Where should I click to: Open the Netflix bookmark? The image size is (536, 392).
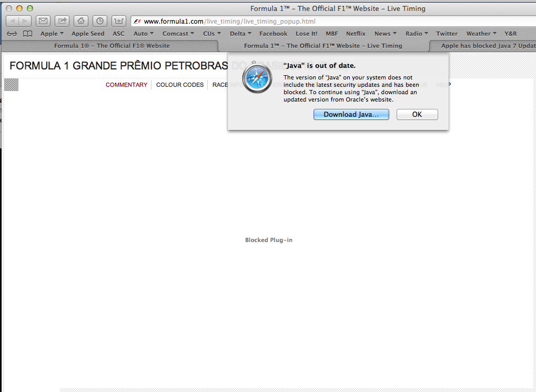(356, 34)
